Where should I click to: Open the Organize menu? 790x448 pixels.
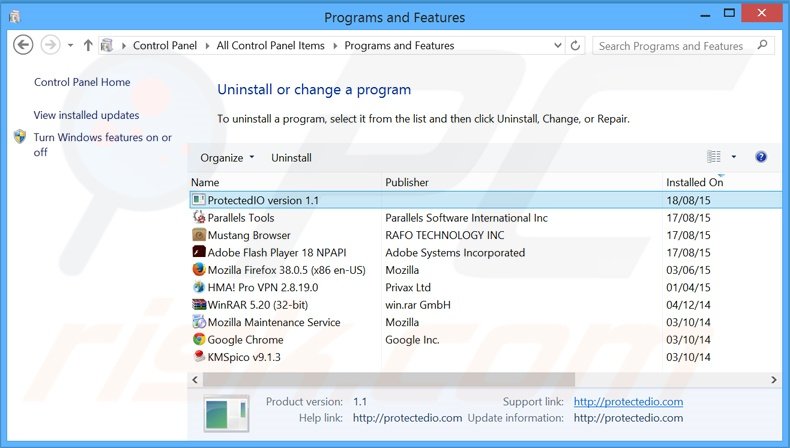pyautogui.click(x=227, y=158)
